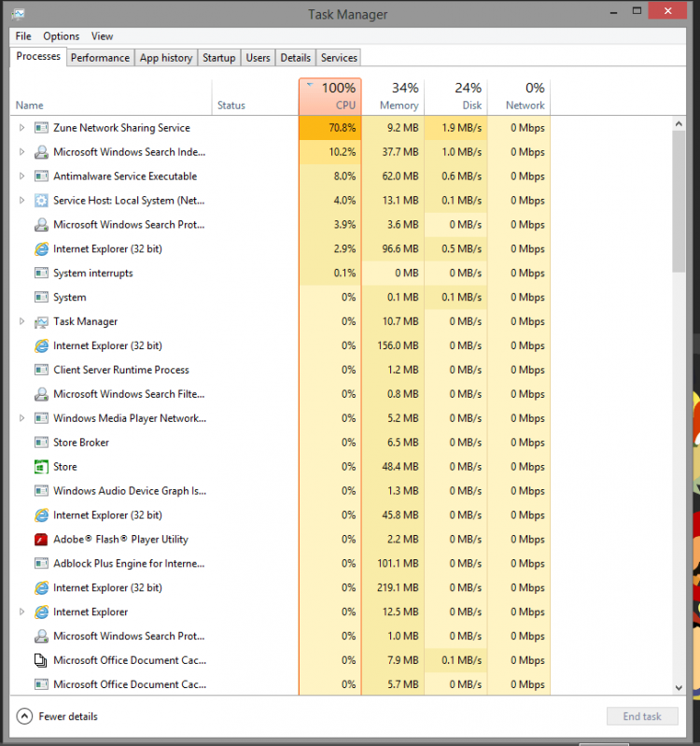The image size is (700, 746).
Task: Click the Client Server Runtime Process icon
Action: tap(41, 370)
